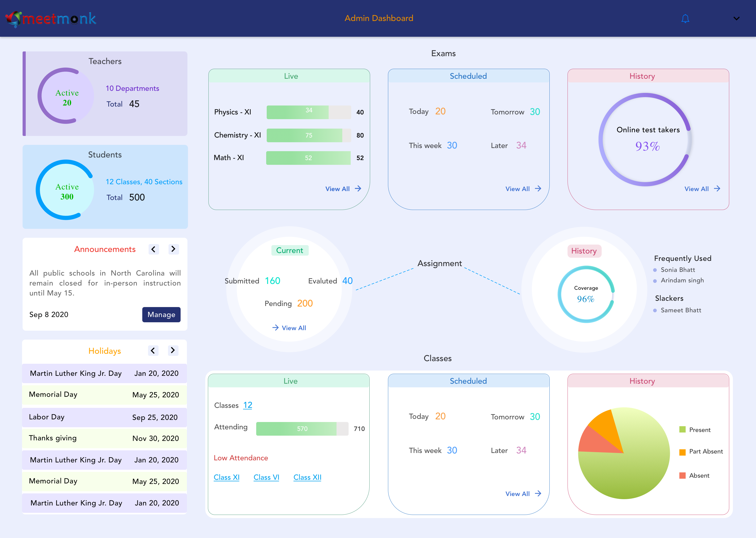Go to previous announcement arrow
This screenshot has height=538, width=756.
coord(153,249)
